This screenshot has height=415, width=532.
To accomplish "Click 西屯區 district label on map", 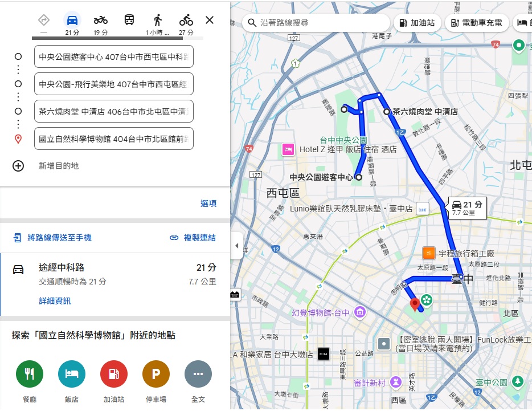I will click(x=283, y=193).
